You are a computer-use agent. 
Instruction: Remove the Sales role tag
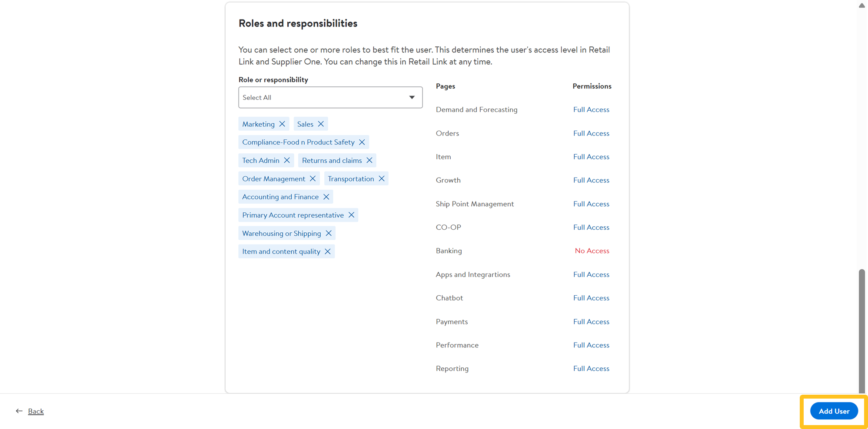click(x=321, y=124)
